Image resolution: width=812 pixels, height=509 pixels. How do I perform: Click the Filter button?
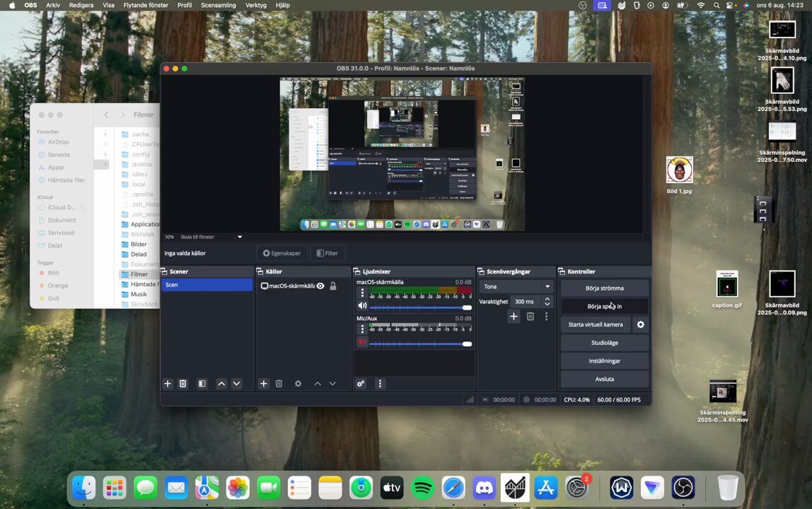tap(327, 253)
